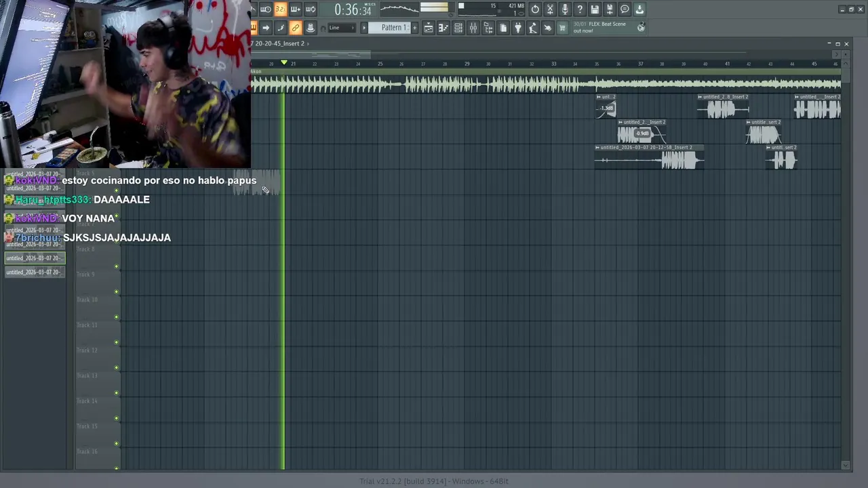Toggle loop recording button
868x488 pixels.
310,9
